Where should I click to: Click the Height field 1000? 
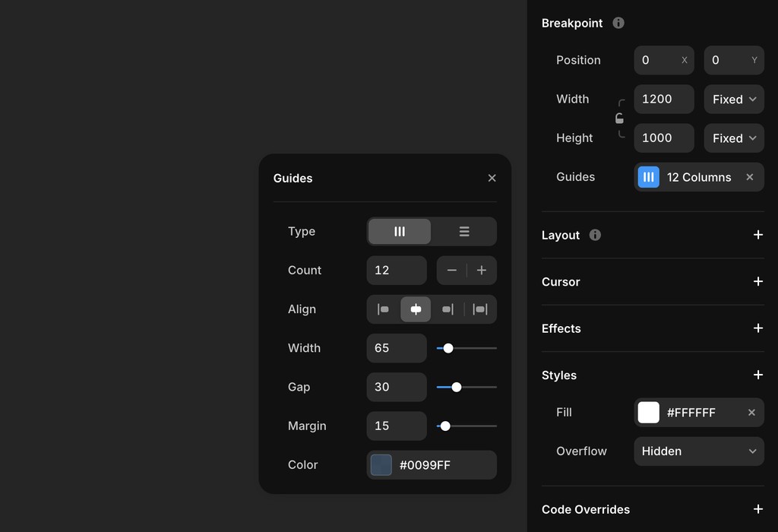tap(664, 138)
